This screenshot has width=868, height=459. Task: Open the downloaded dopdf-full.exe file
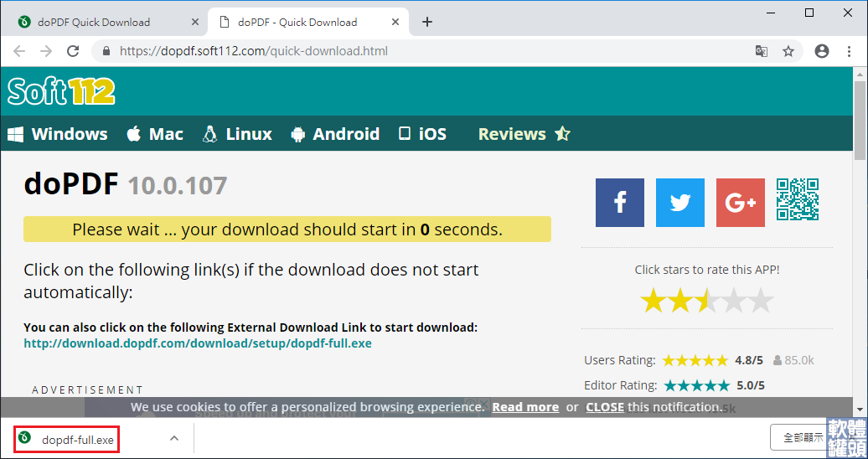point(66,439)
